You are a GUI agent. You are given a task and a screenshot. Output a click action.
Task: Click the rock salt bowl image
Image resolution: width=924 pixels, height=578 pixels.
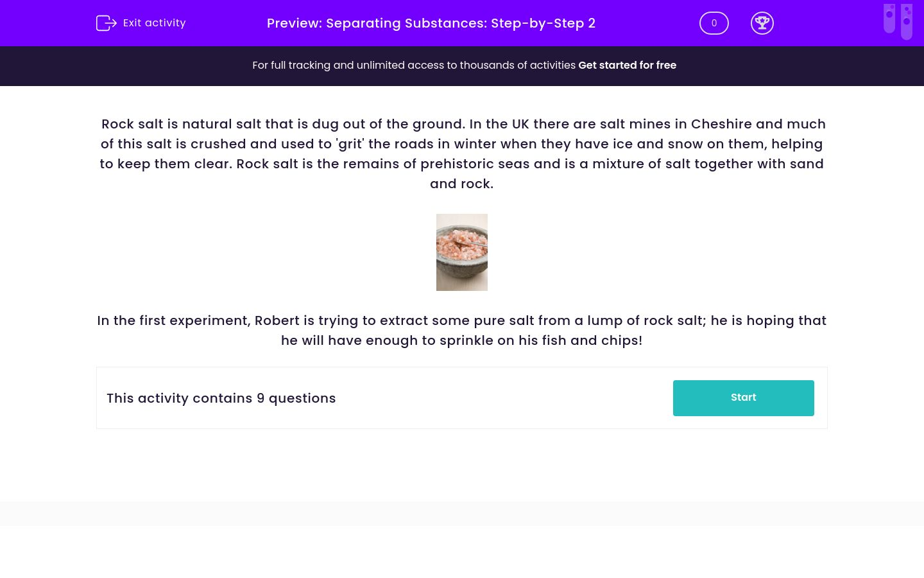462,252
